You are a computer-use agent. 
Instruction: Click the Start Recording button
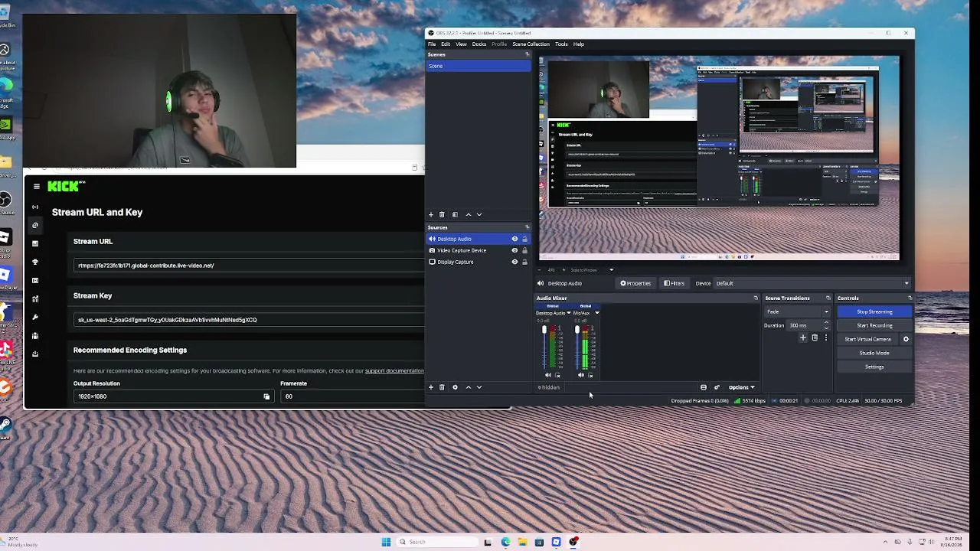[874, 325]
